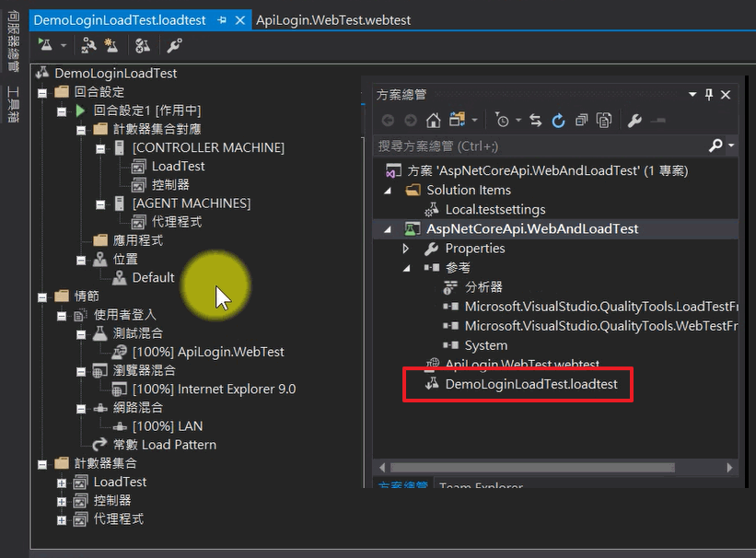The image size is (756, 558).
Task: Click the pending changes filter clock icon
Action: pyautogui.click(x=502, y=120)
